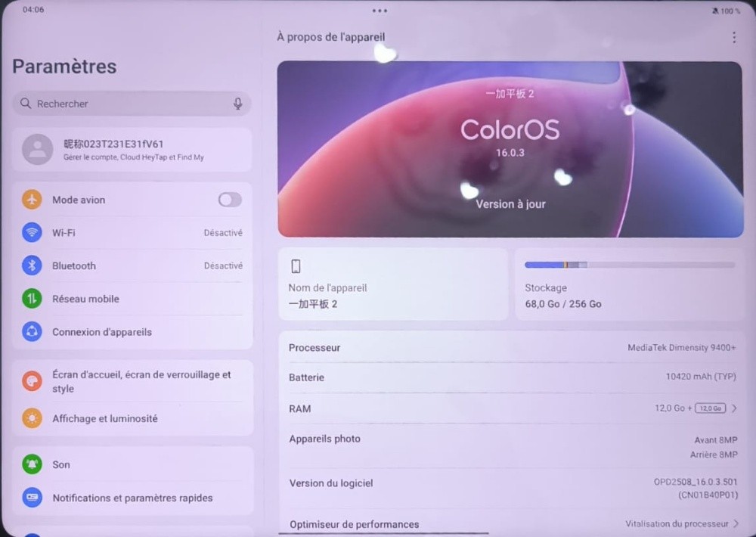Open Bluetooth settings row

(x=132, y=265)
